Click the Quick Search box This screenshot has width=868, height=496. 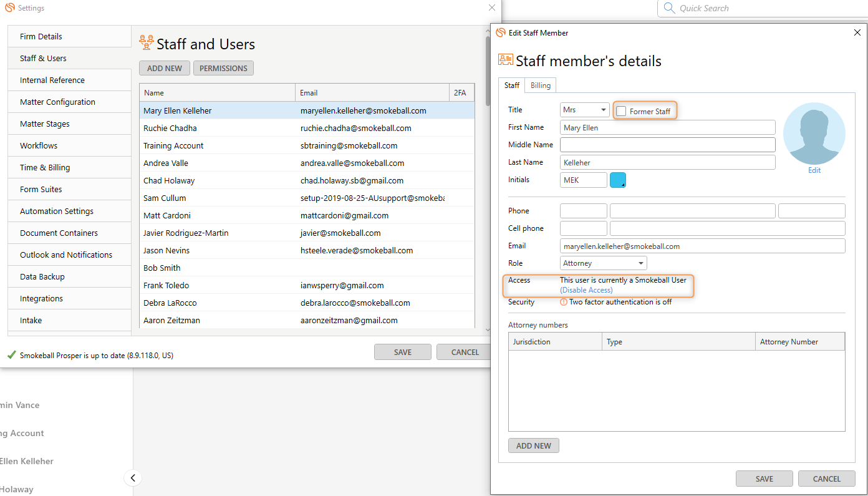763,8
